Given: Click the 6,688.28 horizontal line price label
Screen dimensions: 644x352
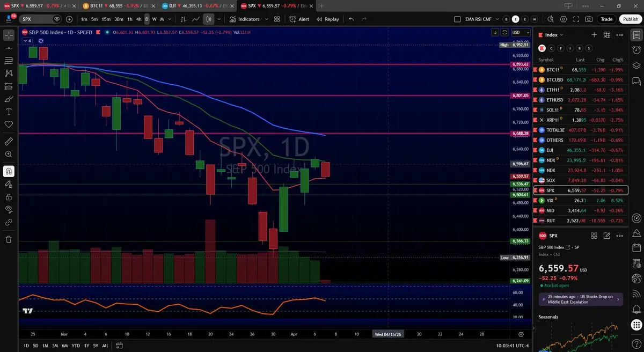Looking at the screenshot, I should (x=521, y=133).
